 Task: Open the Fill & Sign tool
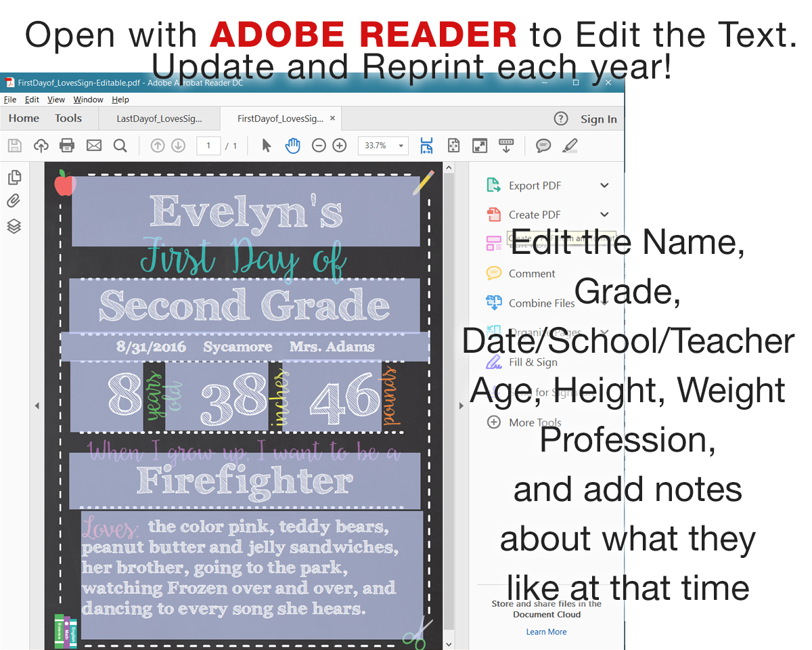coord(533,362)
